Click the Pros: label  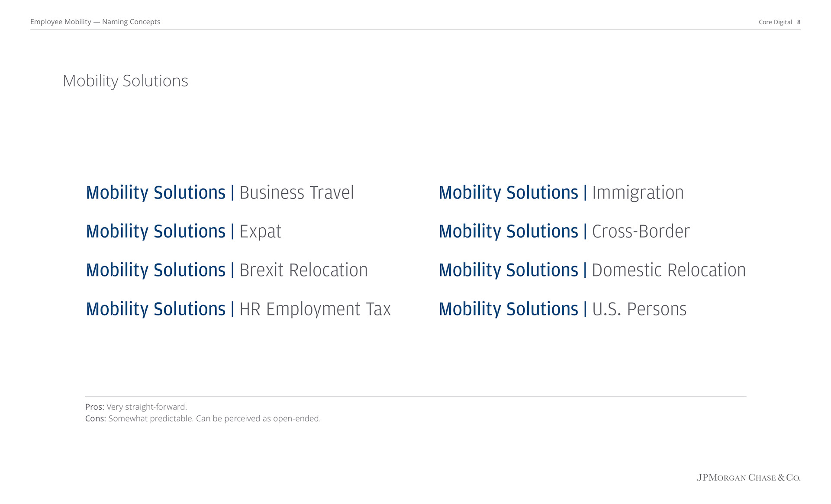(x=95, y=407)
